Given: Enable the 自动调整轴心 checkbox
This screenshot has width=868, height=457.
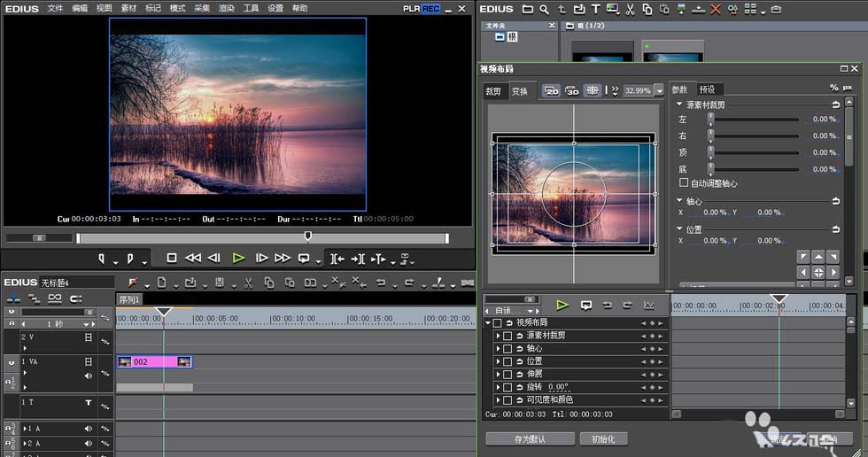Looking at the screenshot, I should (683, 182).
